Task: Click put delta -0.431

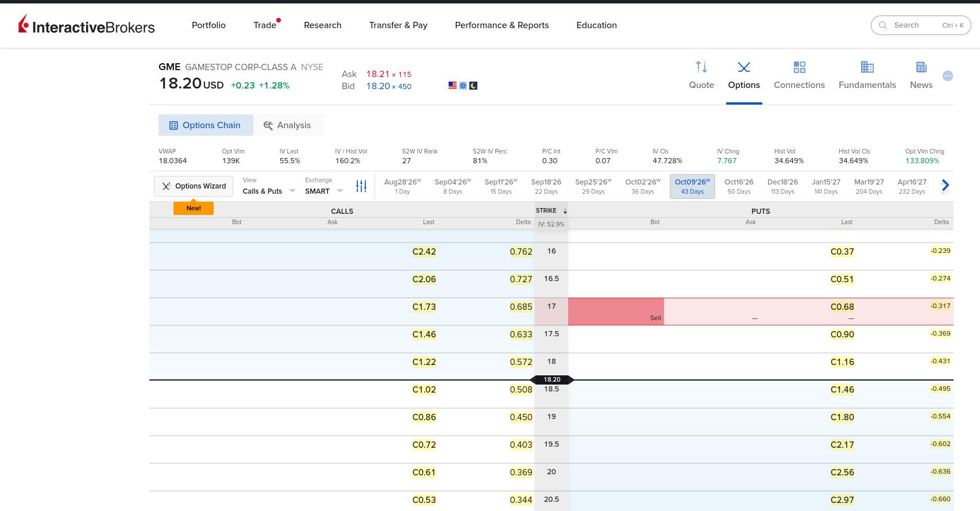Action: [940, 361]
